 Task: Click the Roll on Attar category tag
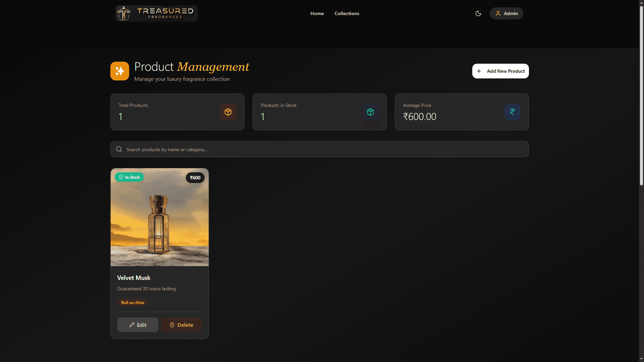pyautogui.click(x=133, y=303)
